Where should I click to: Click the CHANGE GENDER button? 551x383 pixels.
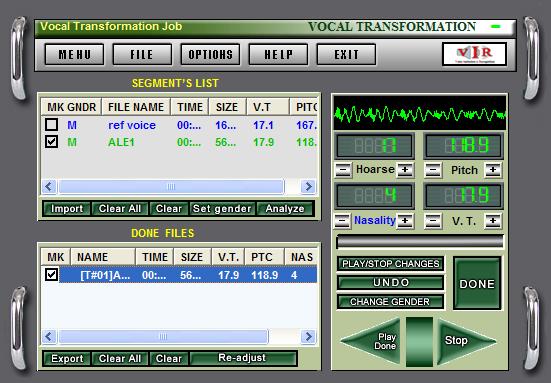coord(390,302)
